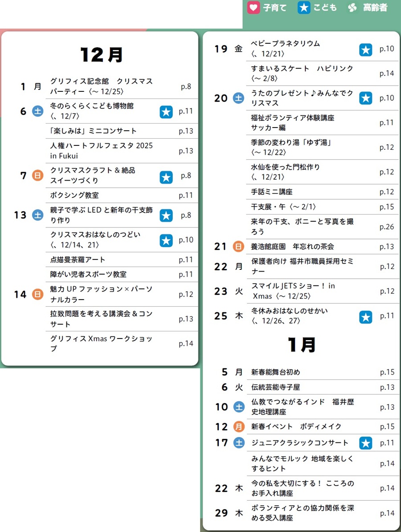Click the blue 土 badge for December 6
Screen dimensions: 401x532
point(38,111)
